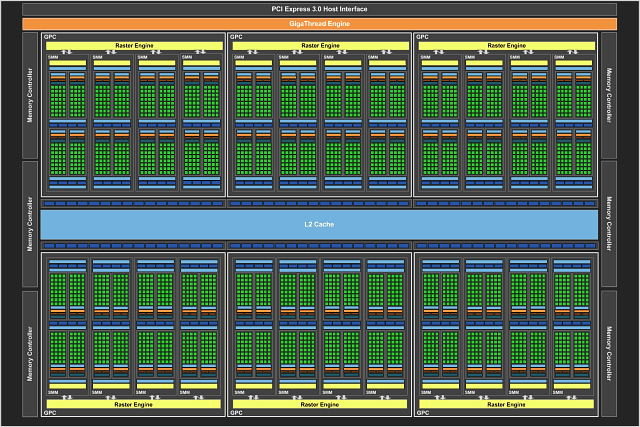Click the upper-right Memory Controller block
This screenshot has height=427, width=640.
[609, 95]
